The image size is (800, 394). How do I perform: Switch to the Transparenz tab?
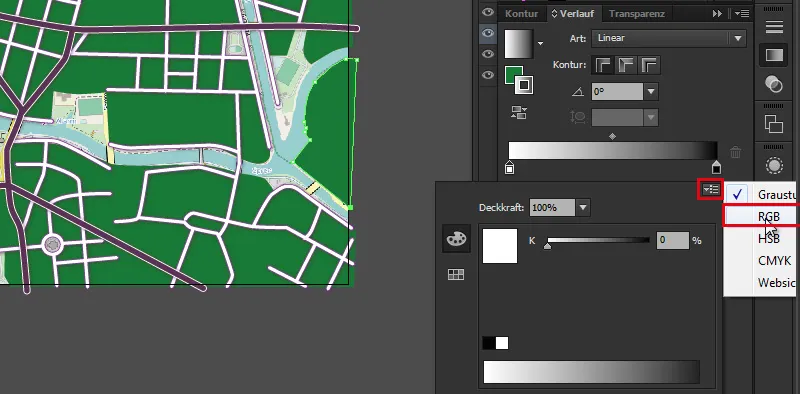(x=636, y=14)
